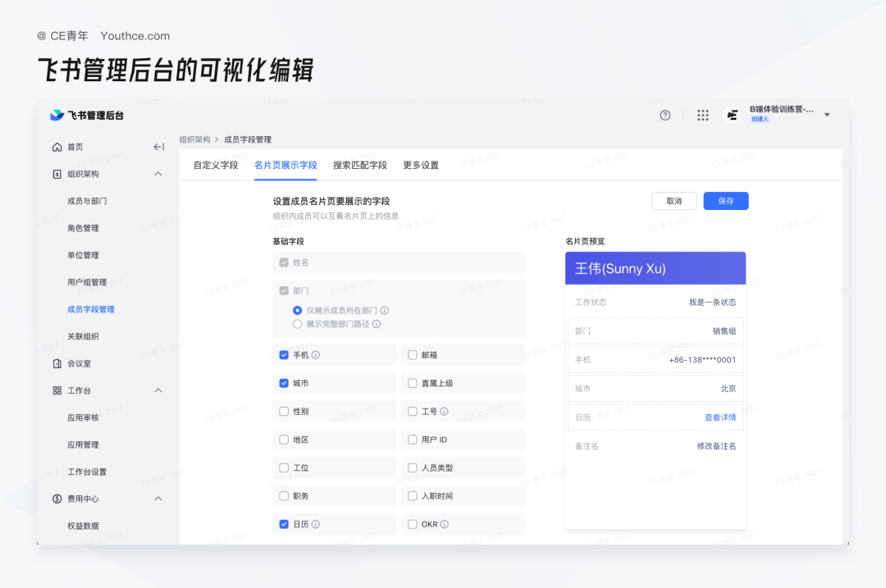
Task: Click the info icon next to 手机
Action: point(316,355)
